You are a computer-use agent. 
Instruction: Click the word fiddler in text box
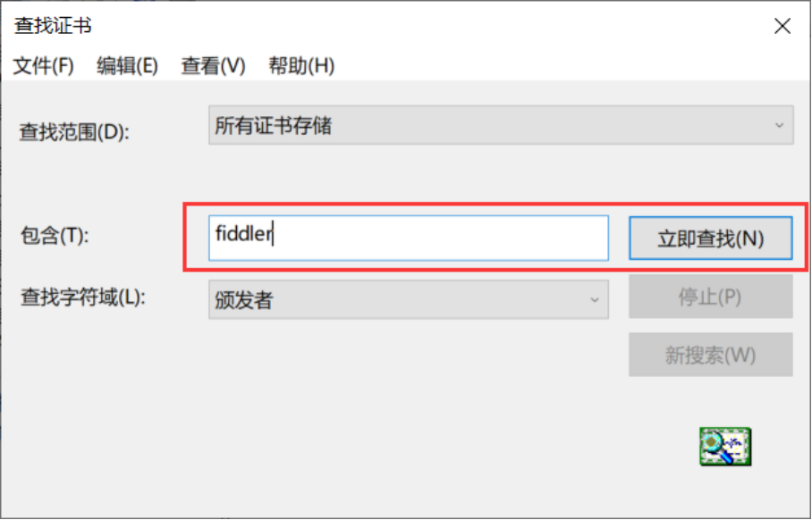coord(243,233)
